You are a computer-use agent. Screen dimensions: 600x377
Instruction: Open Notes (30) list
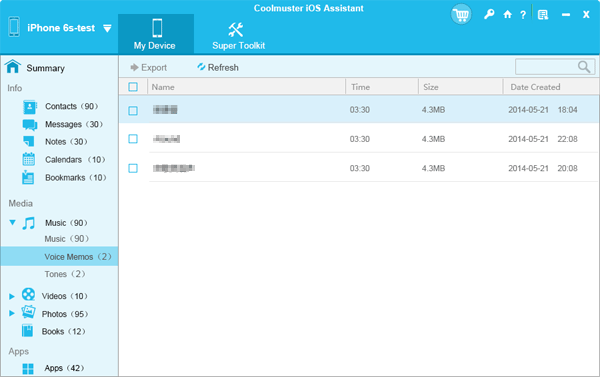(x=66, y=142)
